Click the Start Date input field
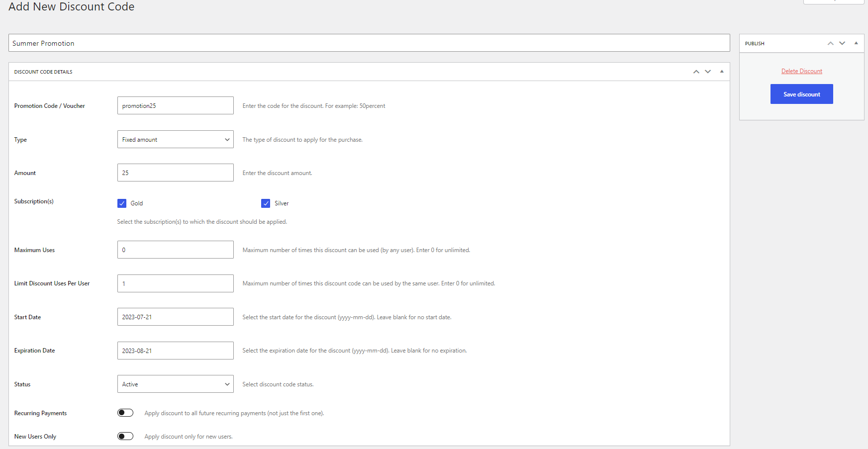The height and width of the screenshot is (449, 868). [175, 317]
